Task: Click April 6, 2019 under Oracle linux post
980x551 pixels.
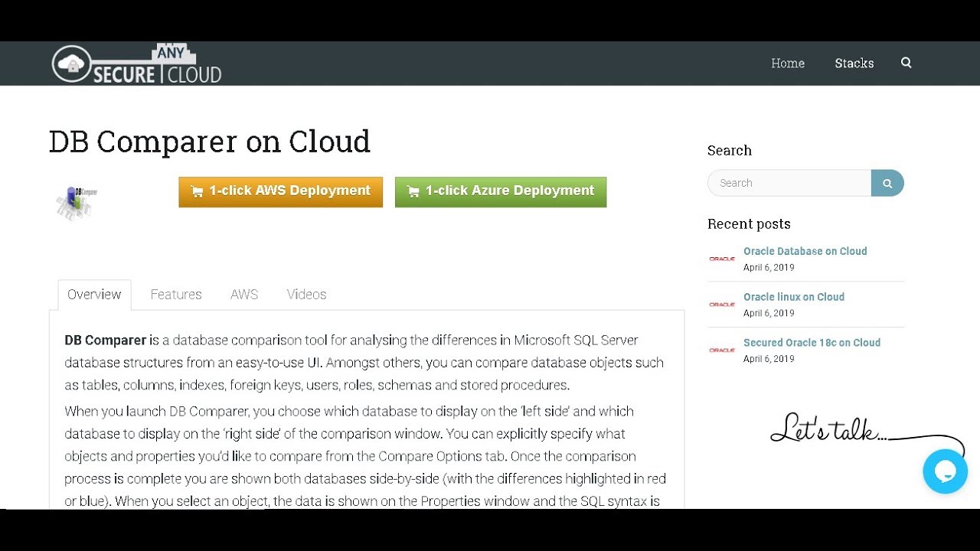Action: click(x=769, y=313)
